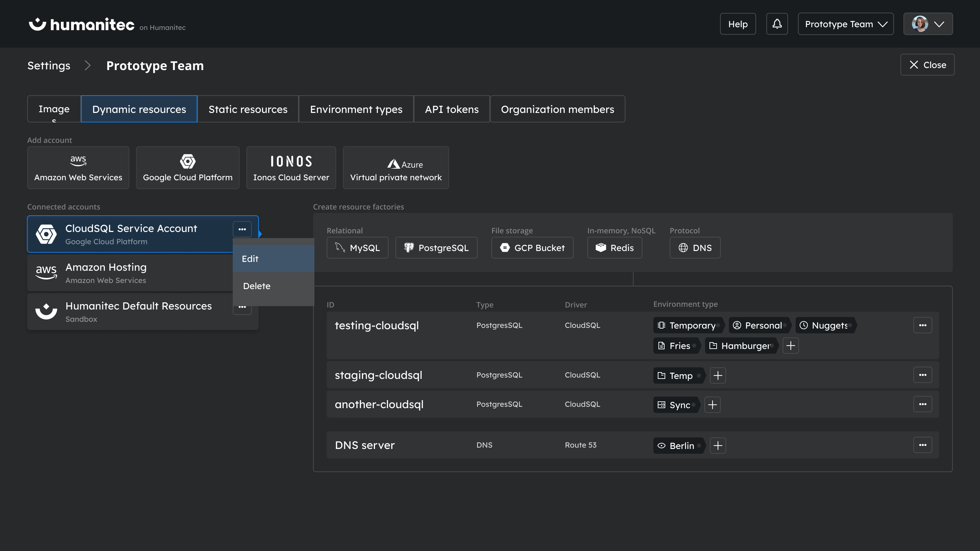
Task: Go back to Settings via breadcrumb
Action: coord(48,65)
